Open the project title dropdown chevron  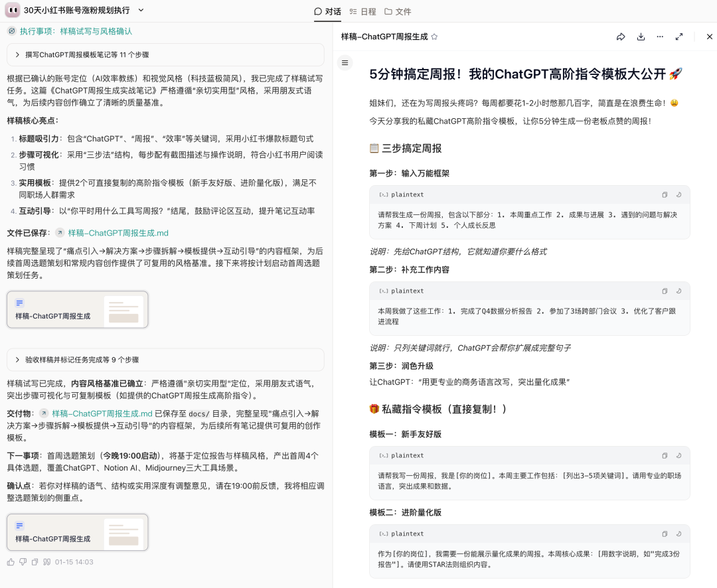point(141,11)
